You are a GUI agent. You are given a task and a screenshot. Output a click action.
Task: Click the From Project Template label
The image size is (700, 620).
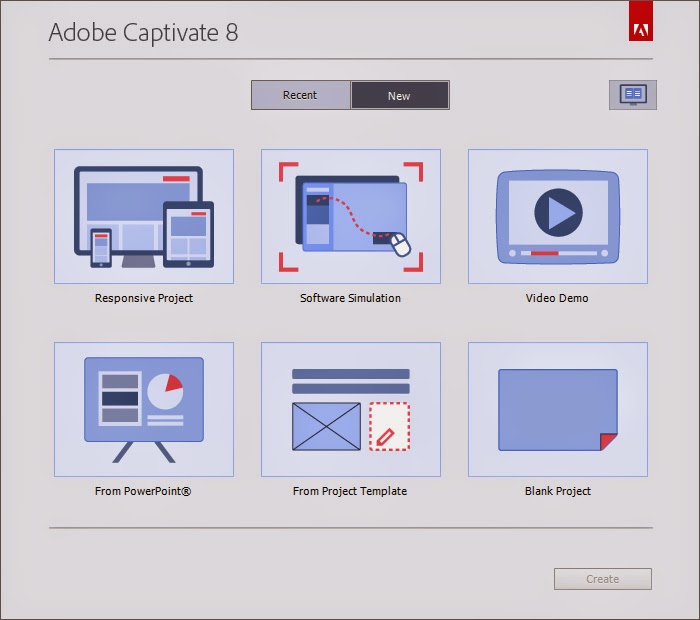tap(350, 491)
